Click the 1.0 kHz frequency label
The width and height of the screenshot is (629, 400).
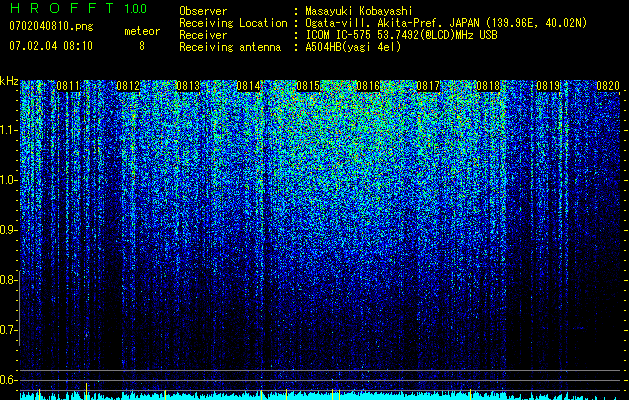(x=8, y=180)
